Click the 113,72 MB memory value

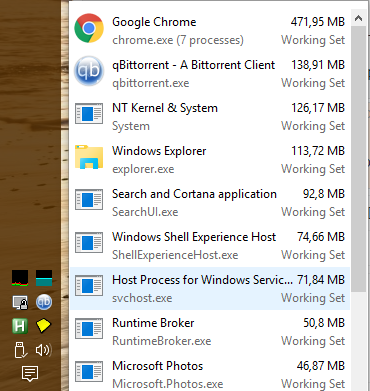point(318,151)
